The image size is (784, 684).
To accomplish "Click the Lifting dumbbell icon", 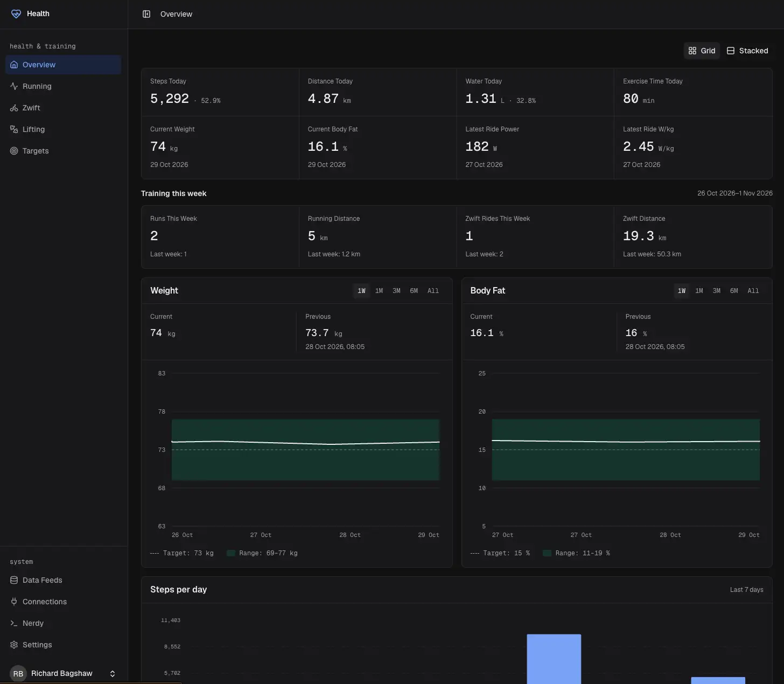I will (x=14, y=129).
